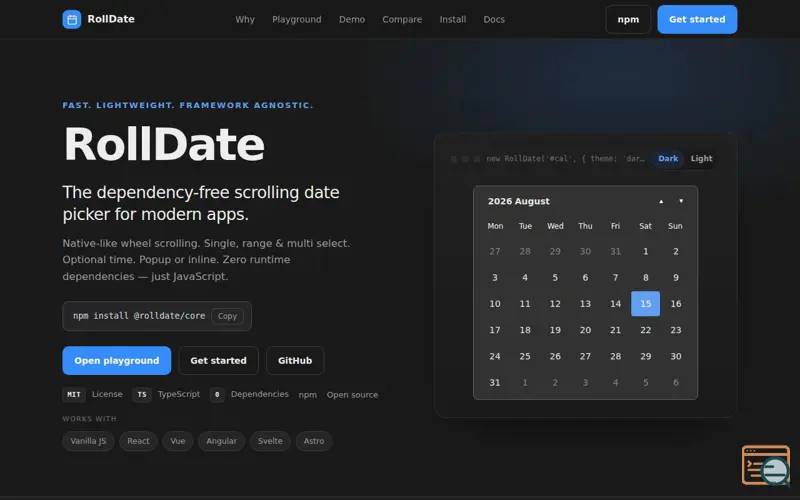The width and height of the screenshot is (800, 500).
Task: Click the outlined Get started hero button
Action: [218, 361]
